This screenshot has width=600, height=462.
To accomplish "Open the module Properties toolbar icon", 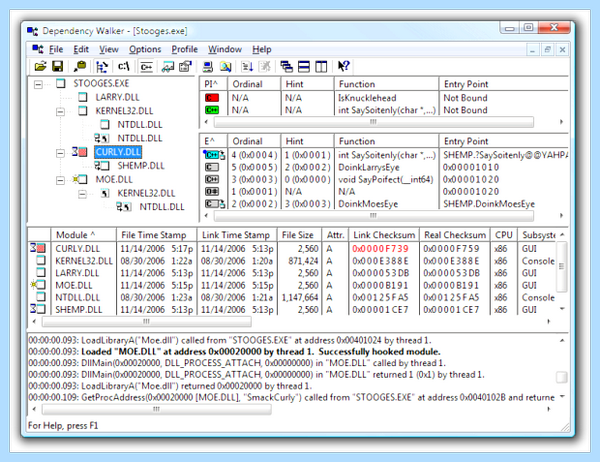I will (185, 67).
